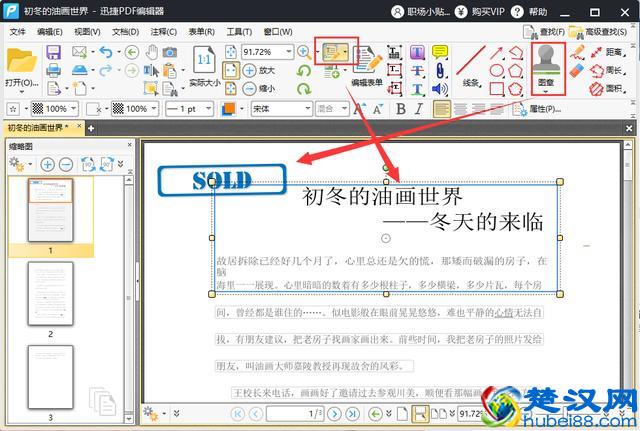Click the 购买VIP button
Screen dimensions: 640x431
(x=480, y=11)
